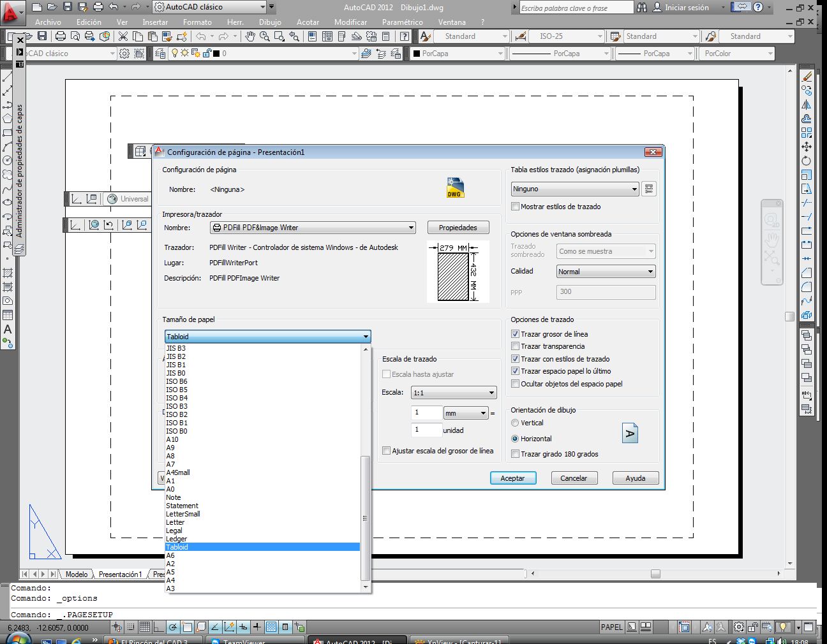Enable Trazar transparencia checkbox
Image resolution: width=827 pixels, height=644 pixels.
[x=516, y=346]
